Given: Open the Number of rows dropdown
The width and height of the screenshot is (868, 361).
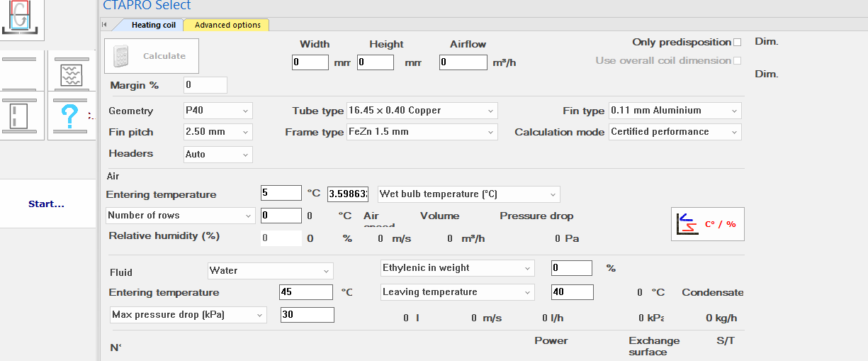Looking at the screenshot, I should tap(181, 216).
